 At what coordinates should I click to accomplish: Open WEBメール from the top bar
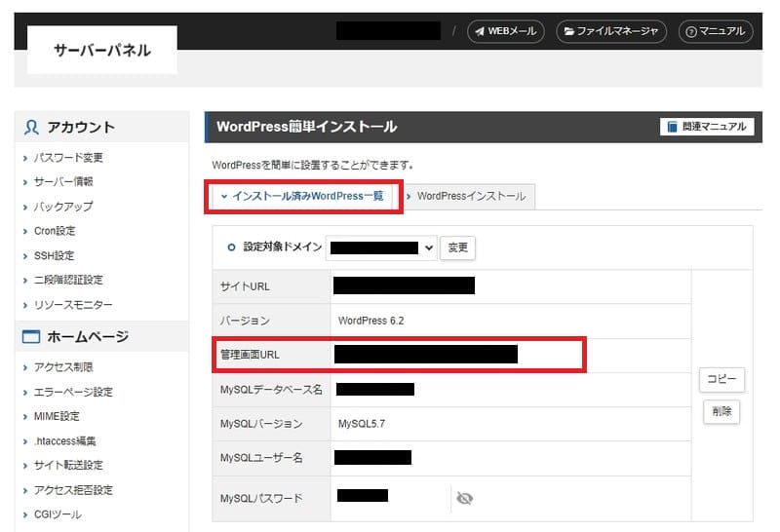[x=505, y=31]
